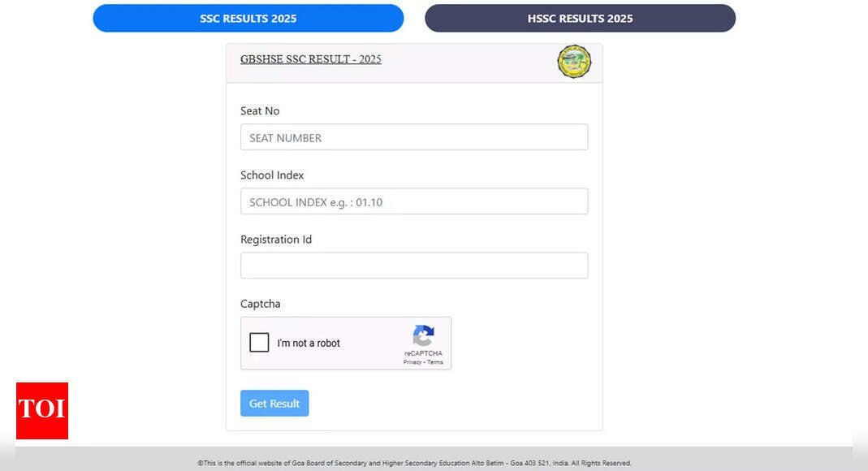868x471 pixels.
Task: Check the I'm not a robot box
Action: [x=259, y=343]
